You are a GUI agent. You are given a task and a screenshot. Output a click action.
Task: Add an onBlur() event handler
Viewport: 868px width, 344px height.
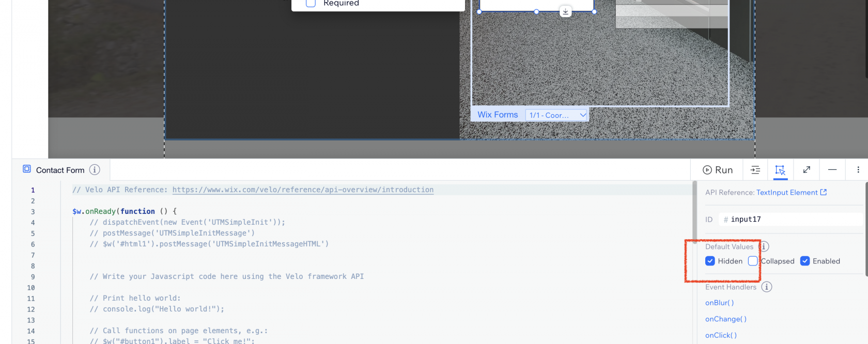(719, 303)
